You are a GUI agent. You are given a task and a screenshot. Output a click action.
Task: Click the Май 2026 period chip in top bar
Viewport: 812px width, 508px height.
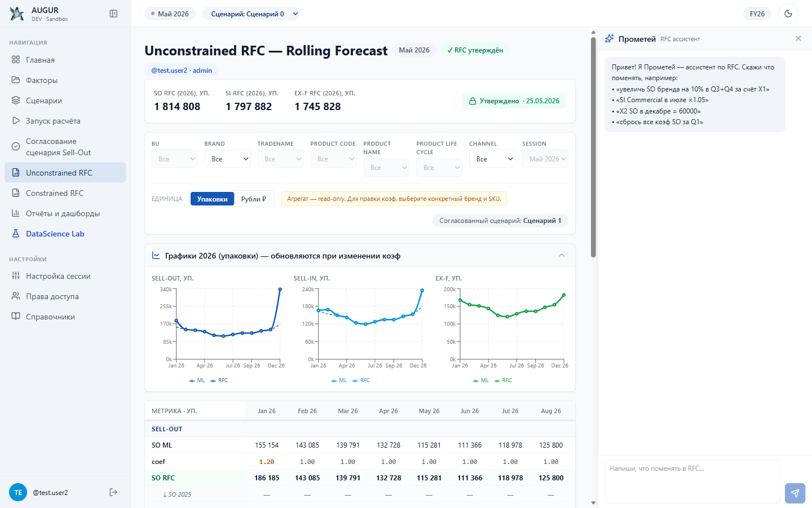point(170,14)
